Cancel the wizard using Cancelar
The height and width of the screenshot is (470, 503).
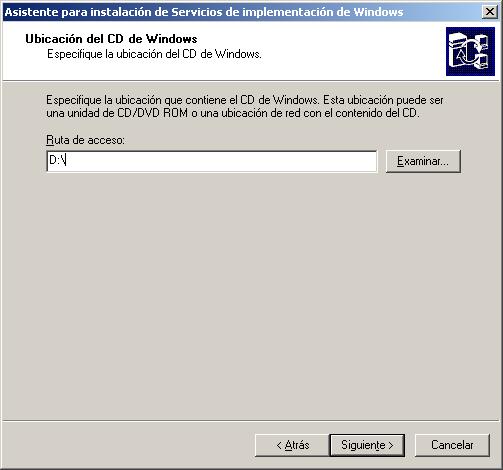452,445
